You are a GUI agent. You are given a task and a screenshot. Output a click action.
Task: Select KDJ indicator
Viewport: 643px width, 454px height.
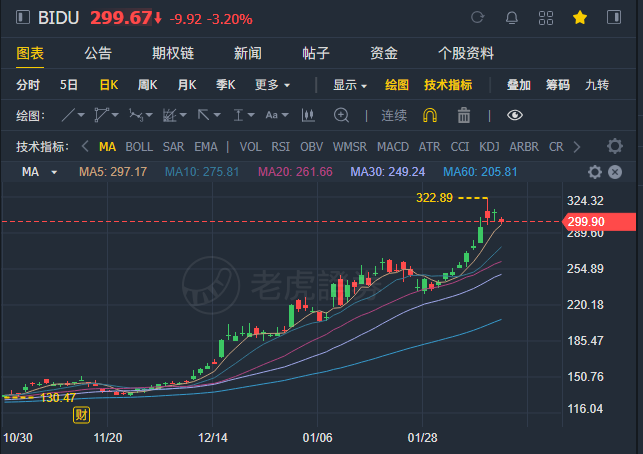(489, 146)
